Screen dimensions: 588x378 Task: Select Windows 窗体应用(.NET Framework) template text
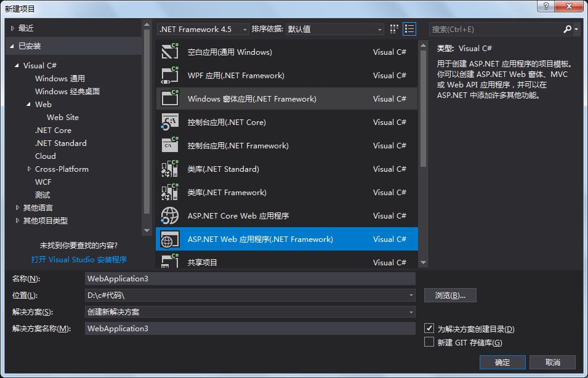pyautogui.click(x=252, y=99)
